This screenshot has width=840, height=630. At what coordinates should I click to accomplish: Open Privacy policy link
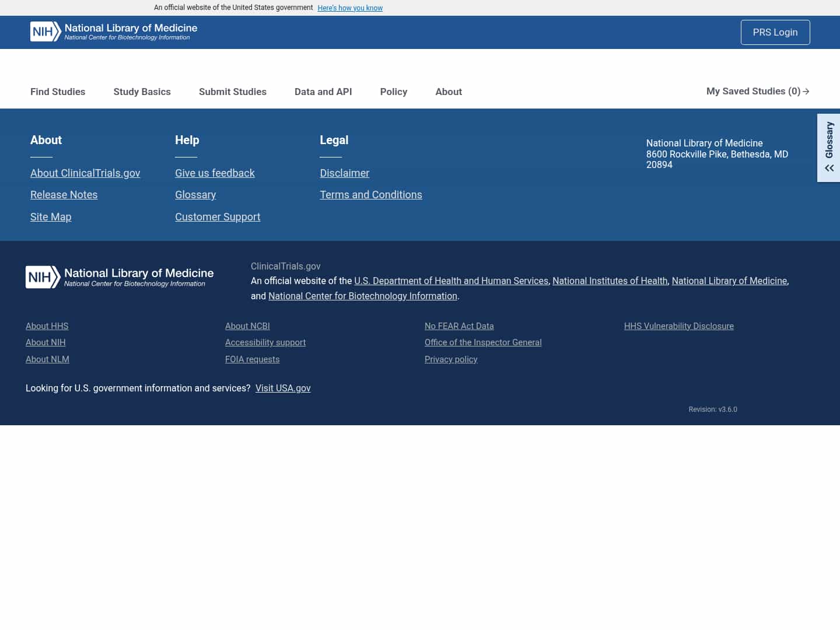click(x=451, y=359)
